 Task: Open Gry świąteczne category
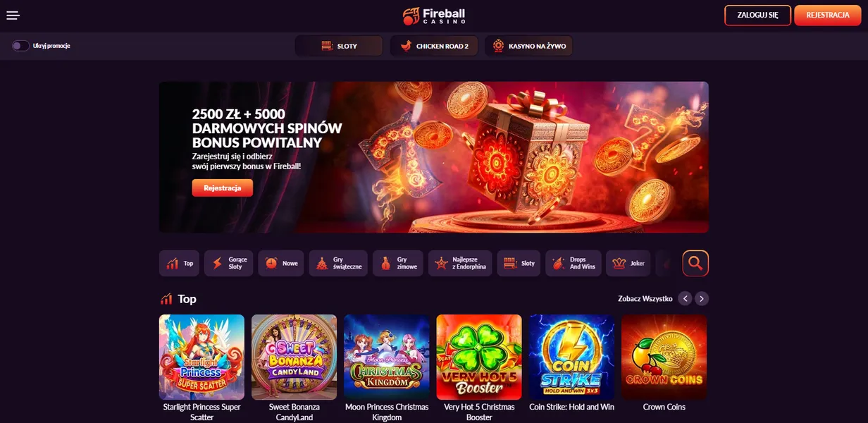coord(338,263)
